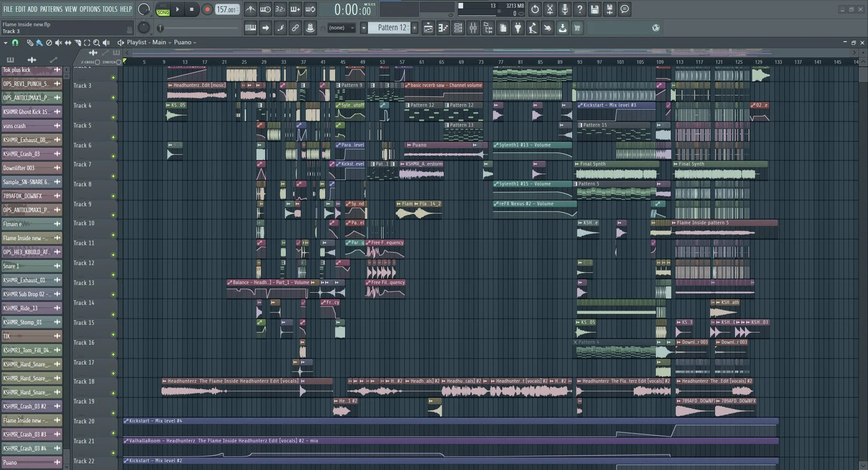Select the Zoom tool in the playlist toolbar
Image resolution: width=868 pixels, height=470 pixels.
click(97, 43)
